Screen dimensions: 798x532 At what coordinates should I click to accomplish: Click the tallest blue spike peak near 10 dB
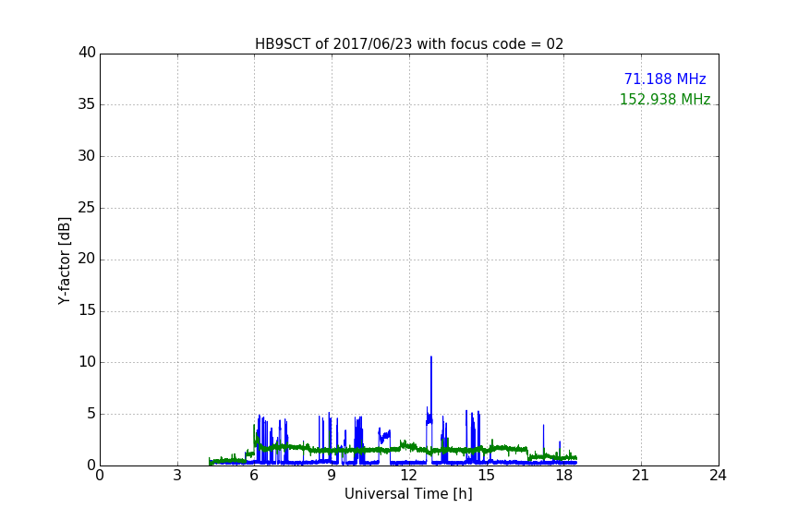[x=431, y=357]
